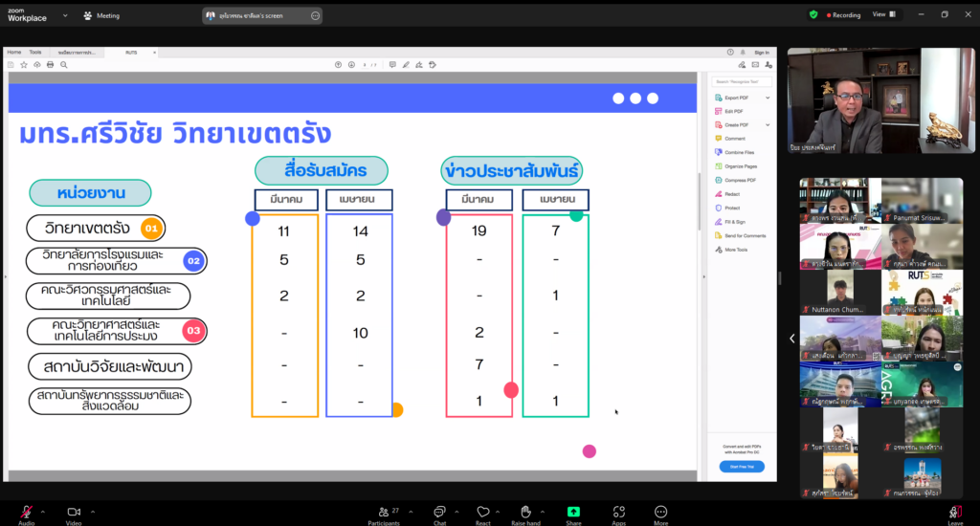Screen dimensions: 980x526
Task: Open Participants options arrow
Action: point(411,512)
